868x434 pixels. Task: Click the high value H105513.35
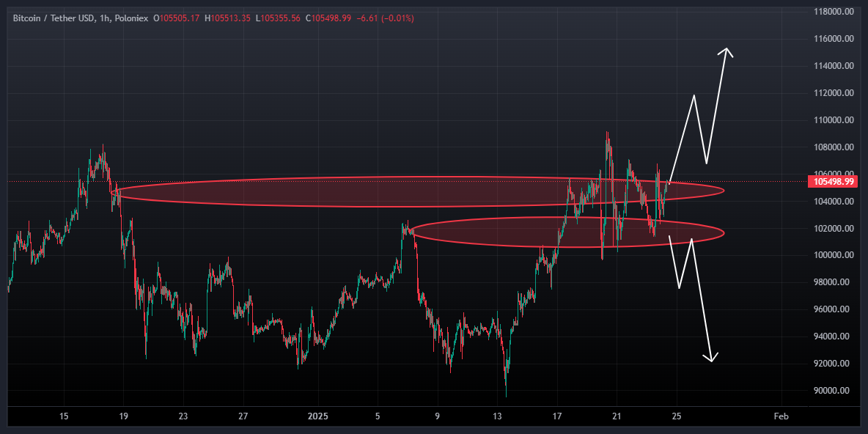(x=228, y=18)
